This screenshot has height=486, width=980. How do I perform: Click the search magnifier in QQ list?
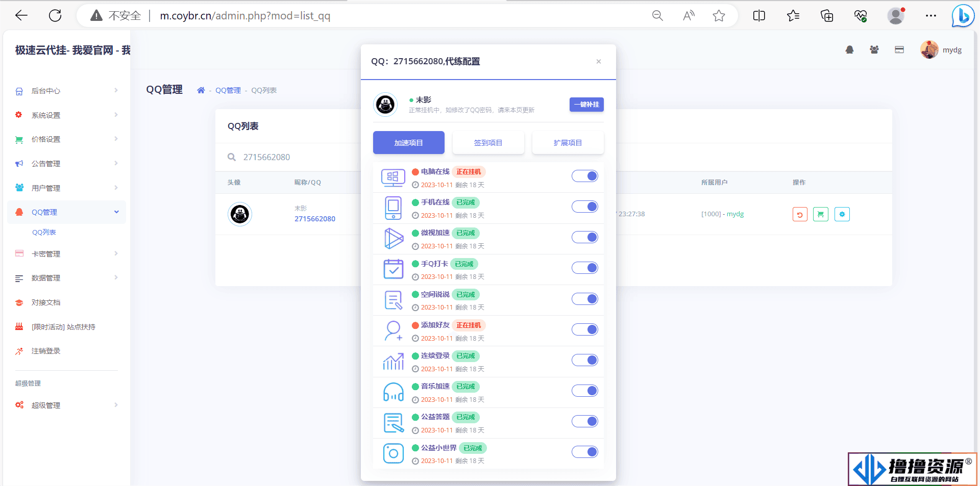tap(232, 157)
